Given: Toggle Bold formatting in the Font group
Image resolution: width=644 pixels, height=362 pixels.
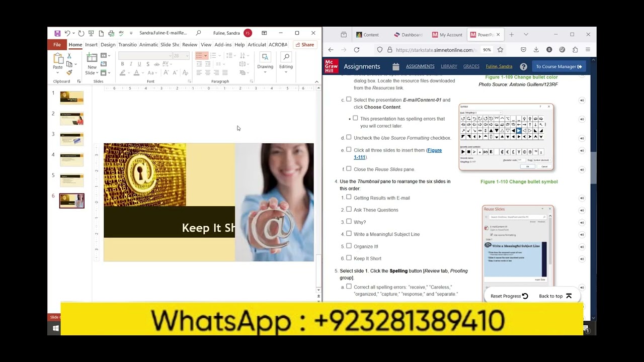Looking at the screenshot, I should click(x=122, y=64).
